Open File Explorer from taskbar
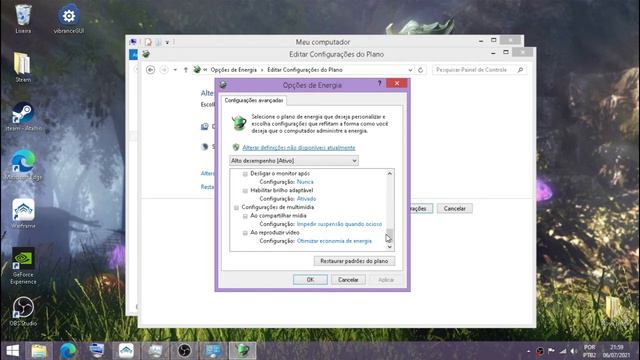 39,351
